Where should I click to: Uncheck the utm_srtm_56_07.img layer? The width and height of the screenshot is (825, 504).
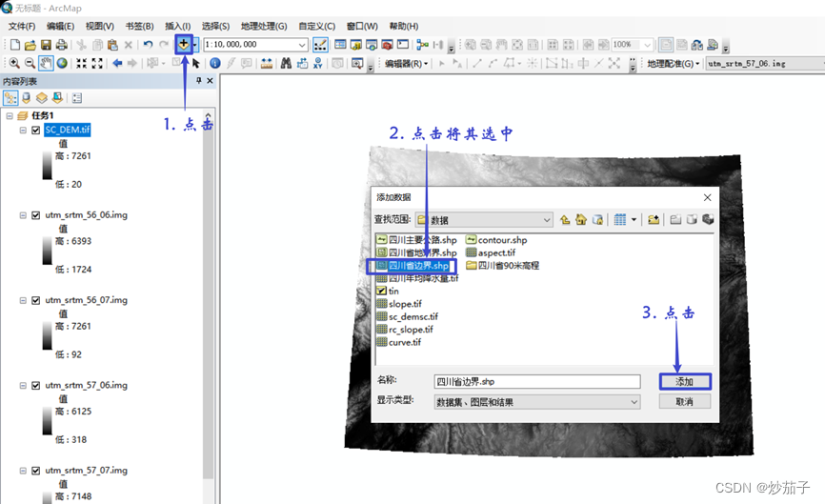(36, 300)
